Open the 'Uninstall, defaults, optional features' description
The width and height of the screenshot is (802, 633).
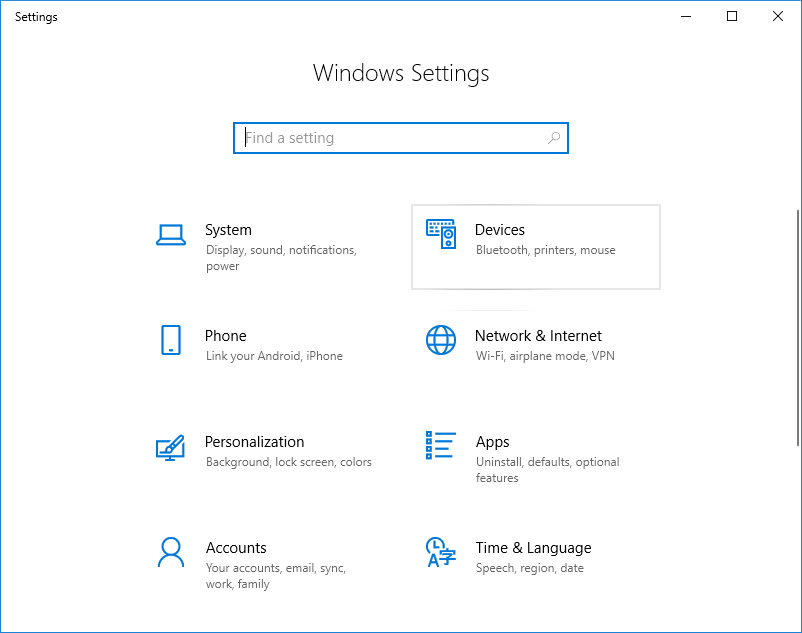coord(547,470)
